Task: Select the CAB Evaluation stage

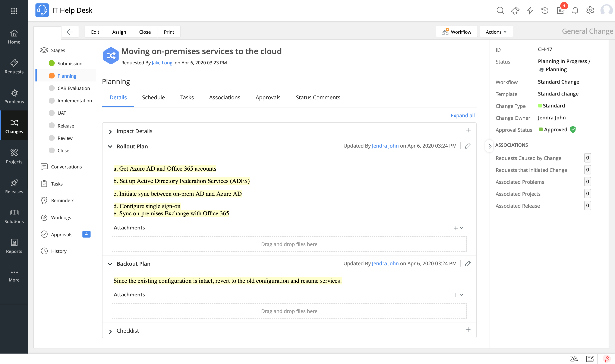Action: click(73, 88)
